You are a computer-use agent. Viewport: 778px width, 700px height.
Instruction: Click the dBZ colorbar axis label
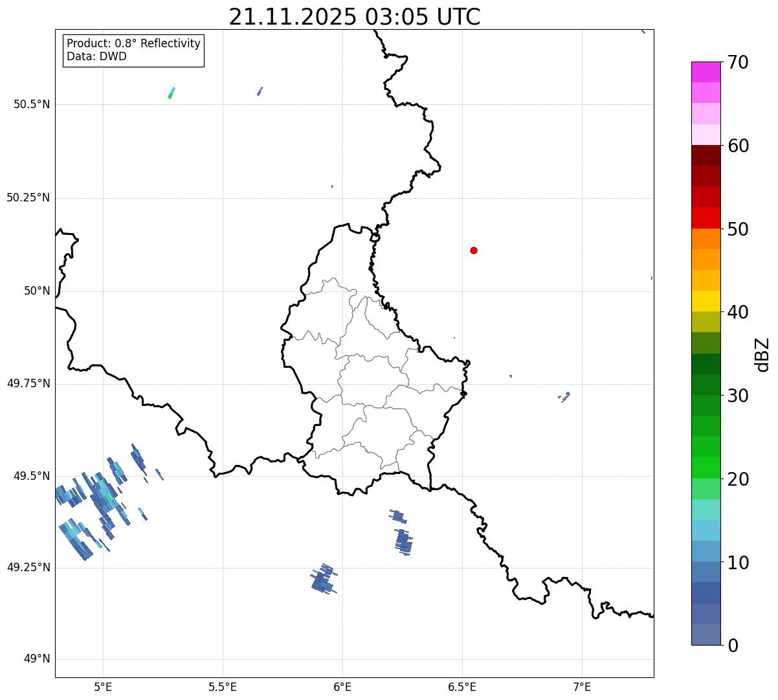(762, 354)
